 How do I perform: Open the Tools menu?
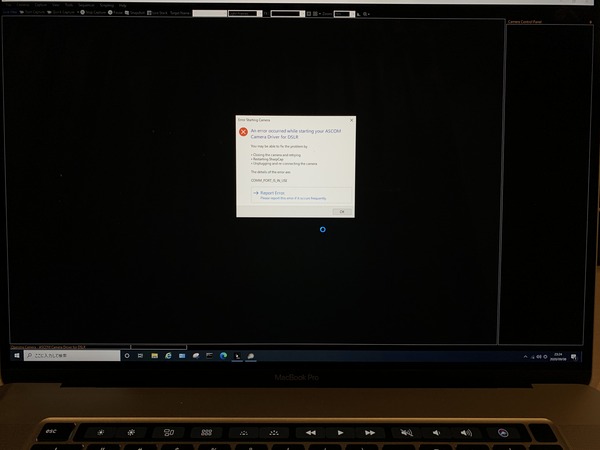pyautogui.click(x=69, y=5)
